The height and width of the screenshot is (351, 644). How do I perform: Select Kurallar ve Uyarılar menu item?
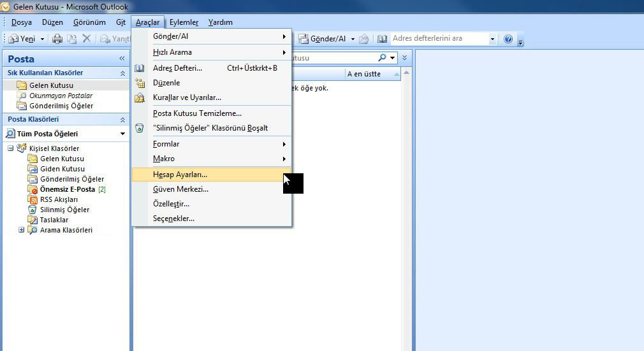tap(212, 97)
